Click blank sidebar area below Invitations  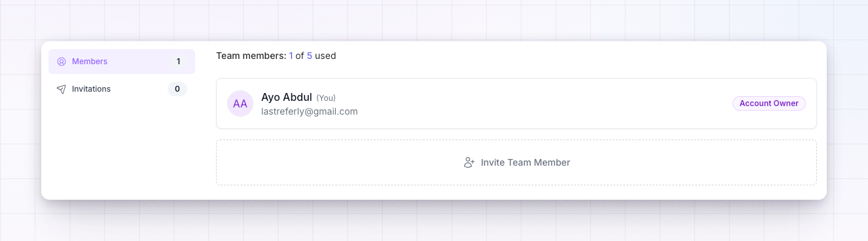pos(122,151)
